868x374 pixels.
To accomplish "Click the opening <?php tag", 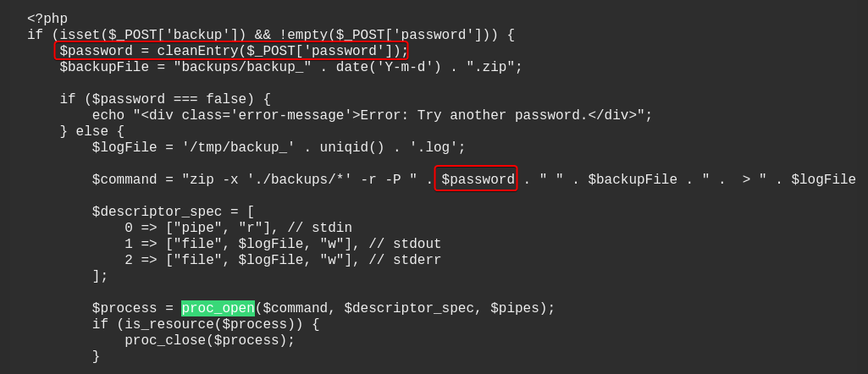I will [47, 19].
